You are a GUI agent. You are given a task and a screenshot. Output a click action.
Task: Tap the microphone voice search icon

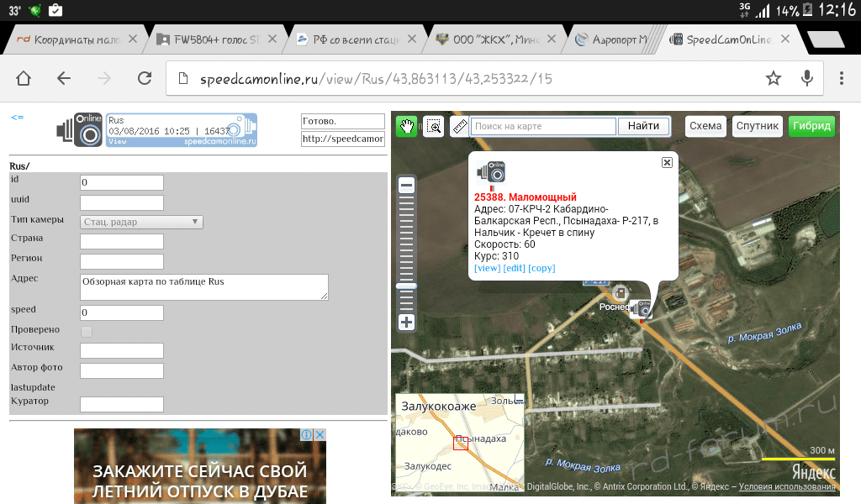click(x=806, y=78)
